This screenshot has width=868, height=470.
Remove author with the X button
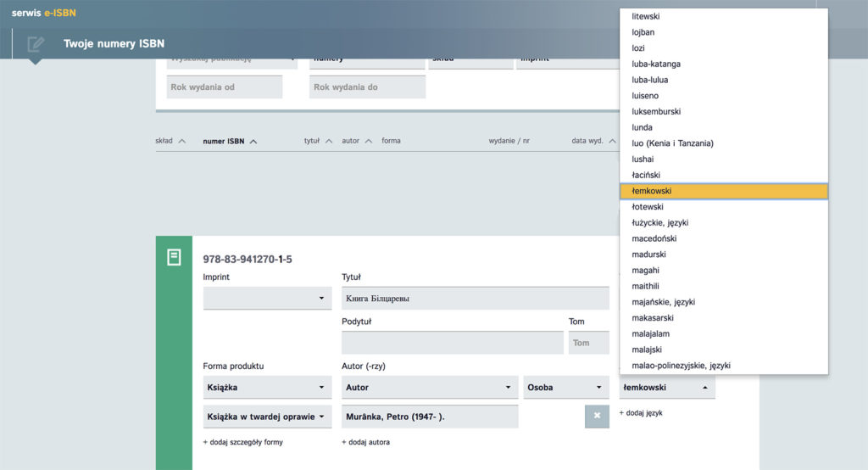(596, 416)
